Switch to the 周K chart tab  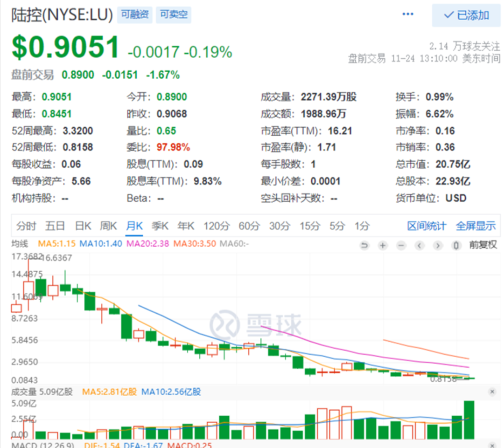(x=108, y=226)
